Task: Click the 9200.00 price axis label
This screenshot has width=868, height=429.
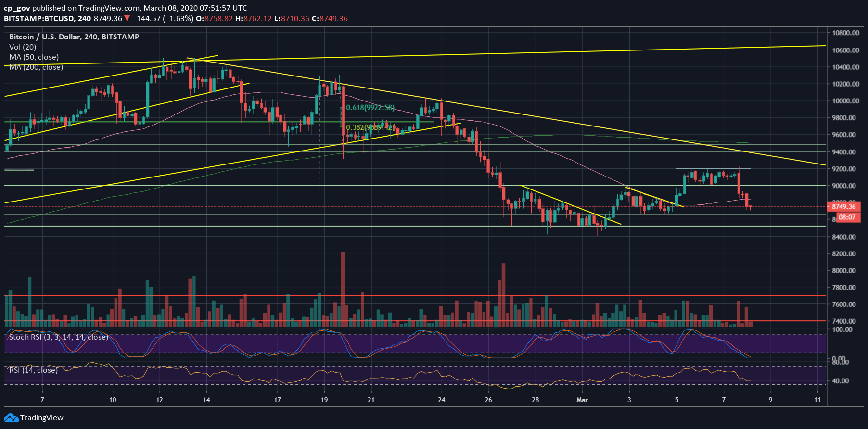Action: [844, 169]
